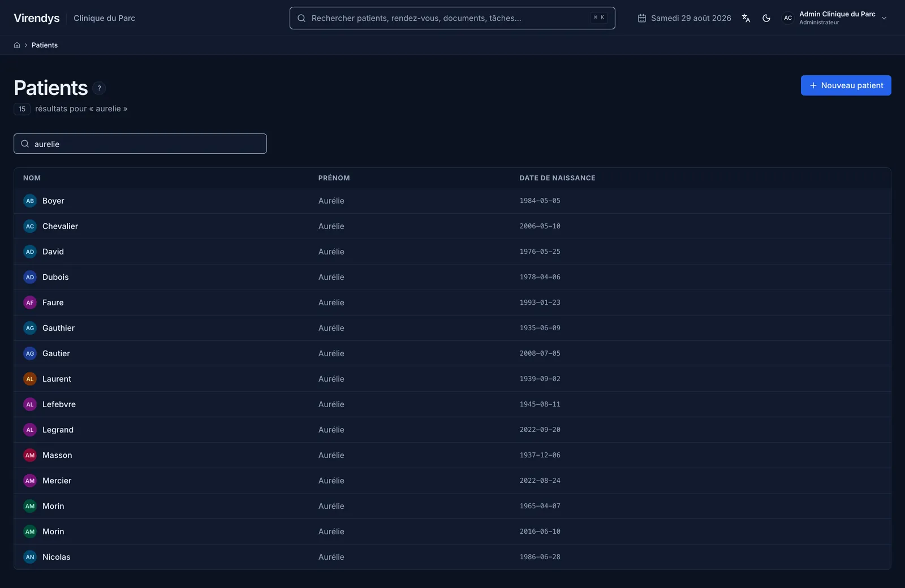Click the AL avatar for Legrand
The height and width of the screenshot is (588, 905).
point(30,430)
